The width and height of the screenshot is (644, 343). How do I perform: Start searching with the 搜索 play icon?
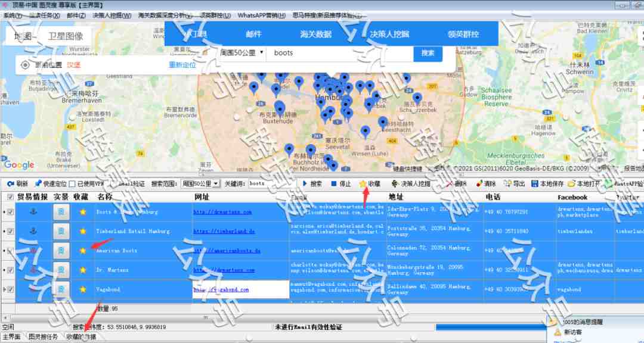[x=305, y=184]
